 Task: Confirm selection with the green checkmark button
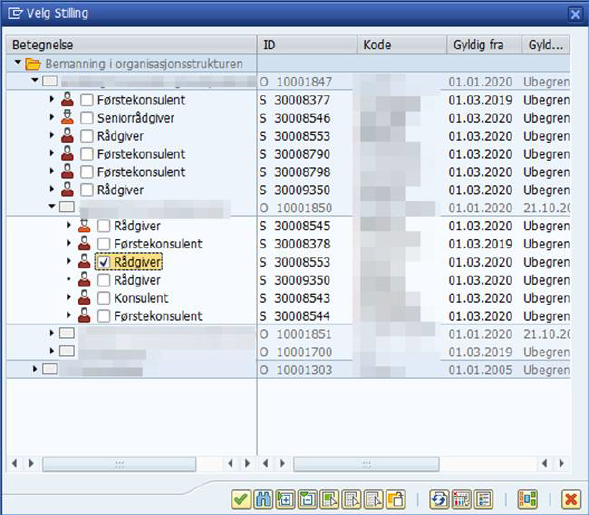point(241,500)
